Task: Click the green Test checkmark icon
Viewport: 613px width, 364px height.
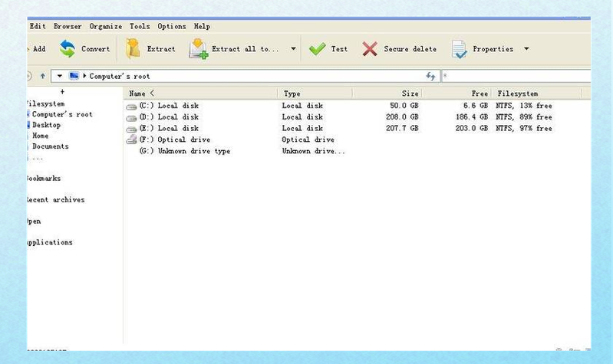Action: [x=317, y=49]
